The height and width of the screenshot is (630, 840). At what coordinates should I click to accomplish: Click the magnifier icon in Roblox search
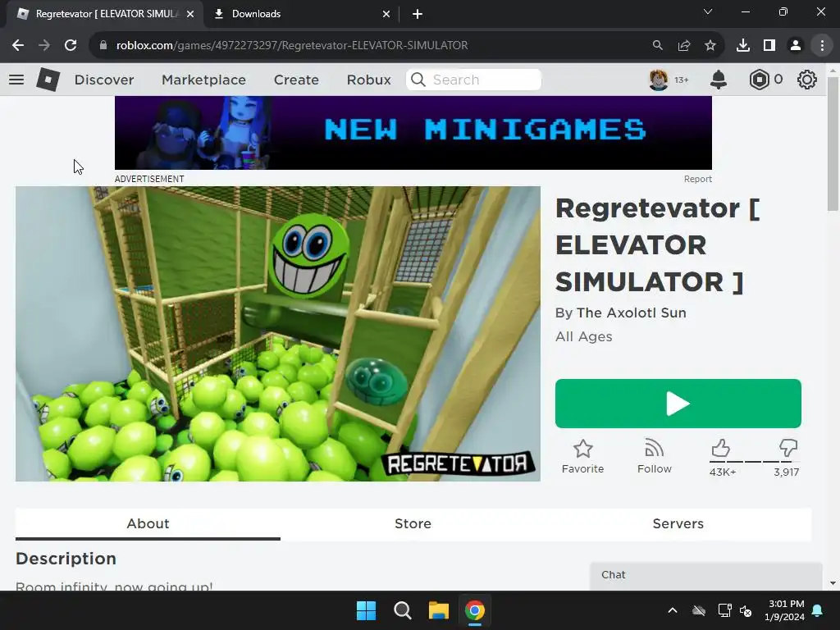(x=418, y=80)
